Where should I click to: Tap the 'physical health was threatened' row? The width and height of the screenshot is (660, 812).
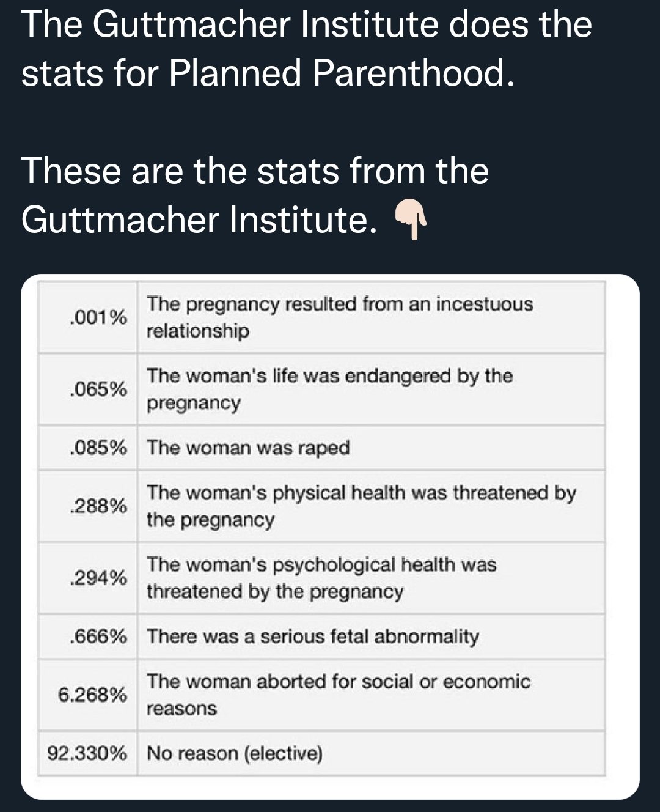(x=372, y=506)
